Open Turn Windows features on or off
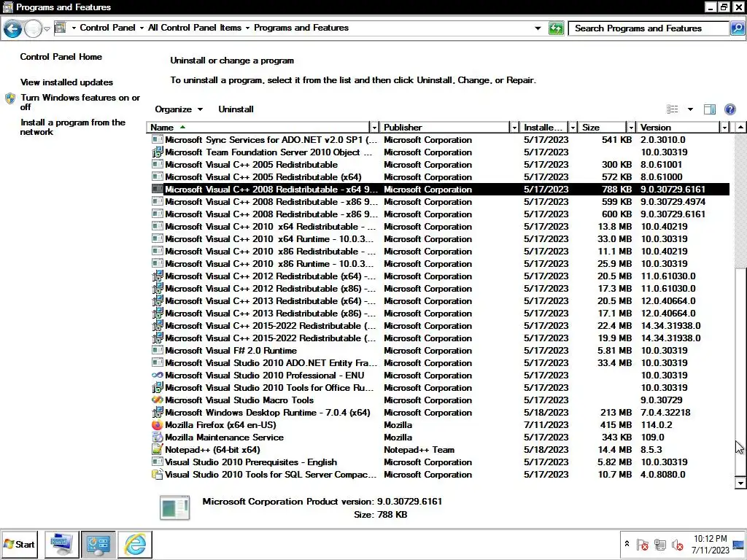Viewport: 747px width, 560px height. [x=80, y=102]
